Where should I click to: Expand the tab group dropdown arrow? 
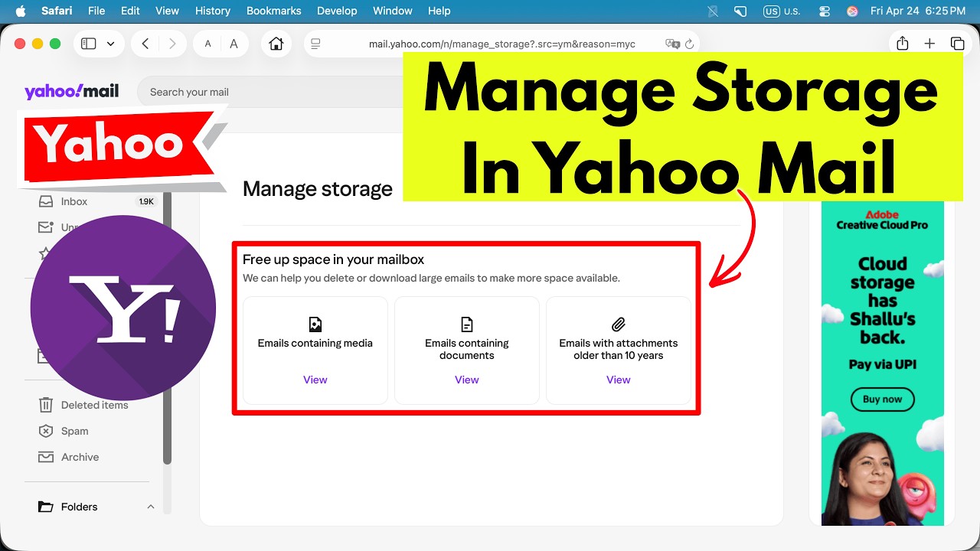click(111, 44)
